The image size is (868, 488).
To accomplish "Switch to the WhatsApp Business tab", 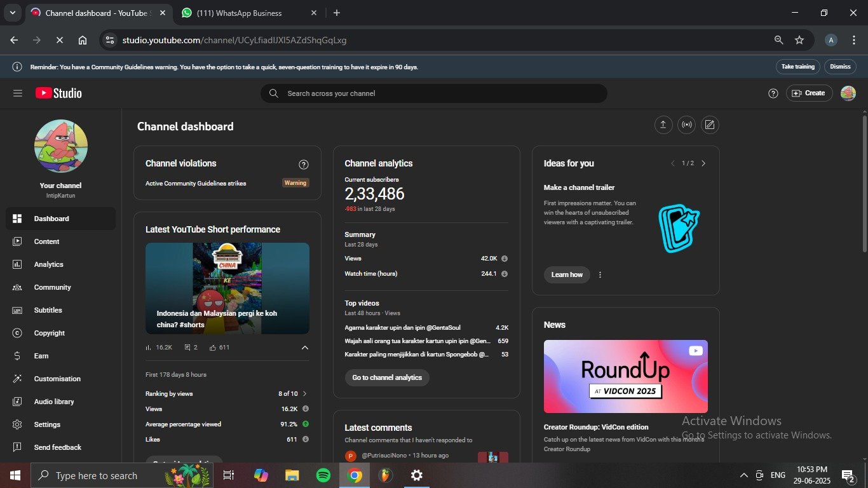I will pyautogui.click(x=250, y=13).
